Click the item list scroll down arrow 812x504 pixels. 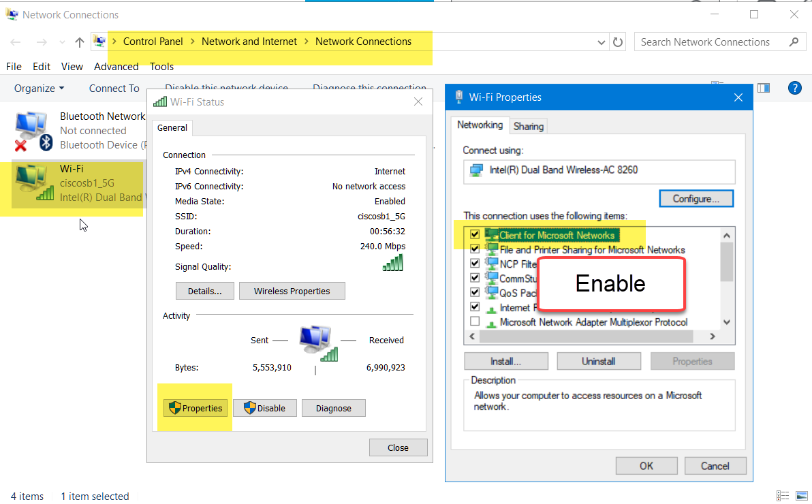coord(727,321)
